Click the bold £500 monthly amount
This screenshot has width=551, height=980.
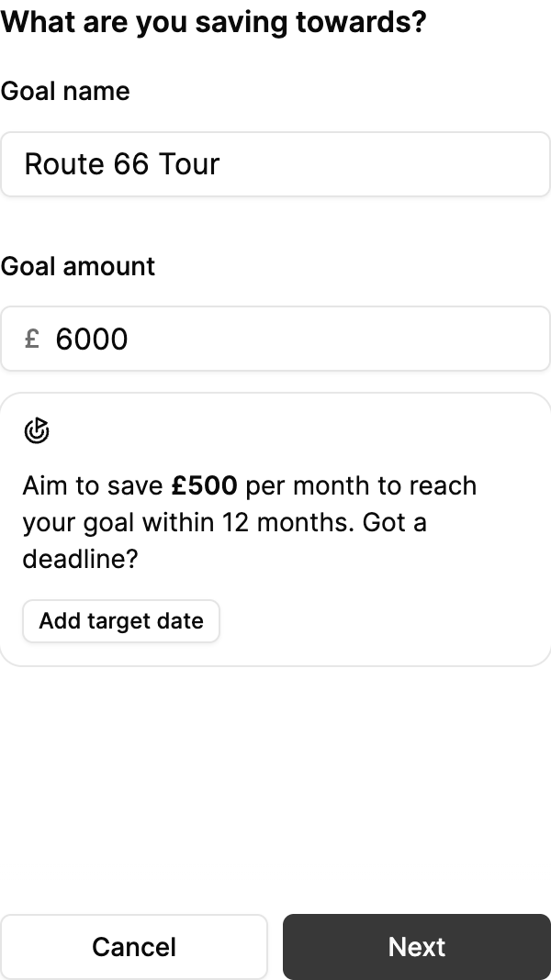tap(204, 485)
